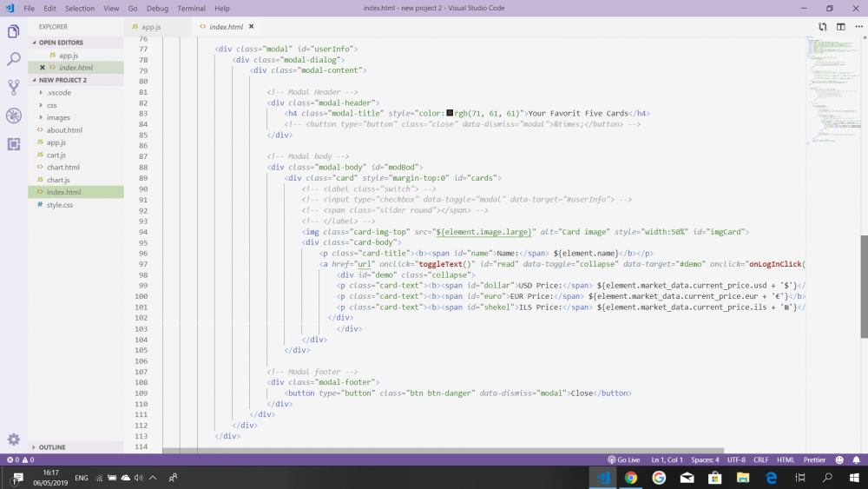Open the Manage gear menu

pyautogui.click(x=14, y=439)
